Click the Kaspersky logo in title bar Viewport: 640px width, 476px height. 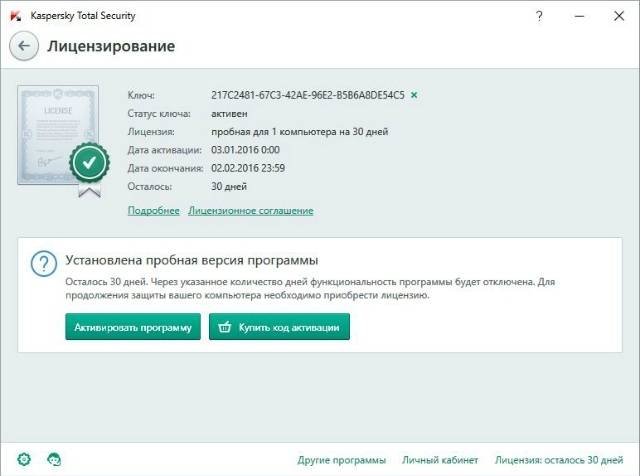16,16
